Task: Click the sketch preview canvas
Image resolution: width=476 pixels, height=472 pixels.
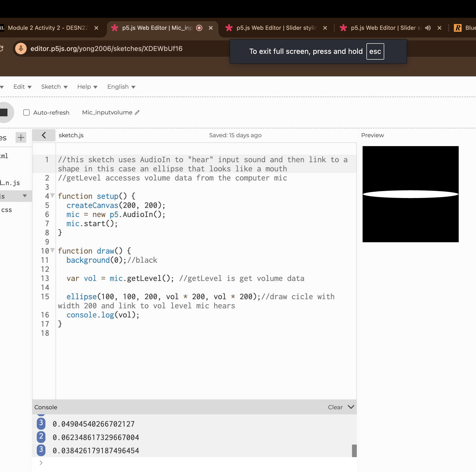Action: pyautogui.click(x=410, y=194)
